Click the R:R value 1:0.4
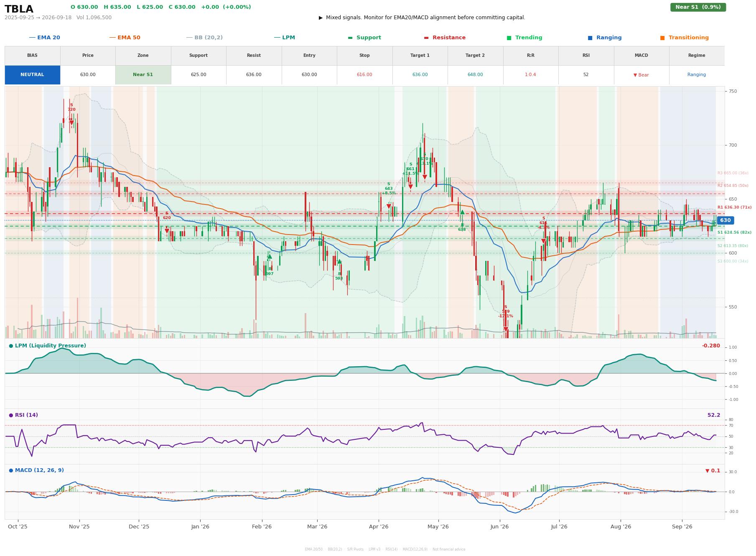Screen dimensions: 756x556 point(530,75)
